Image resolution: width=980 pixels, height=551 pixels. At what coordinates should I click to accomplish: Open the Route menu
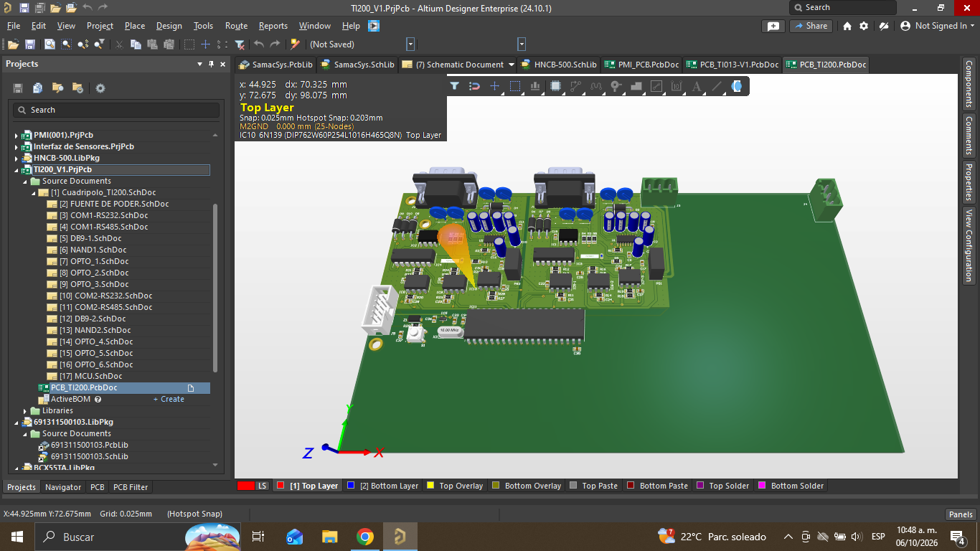236,26
